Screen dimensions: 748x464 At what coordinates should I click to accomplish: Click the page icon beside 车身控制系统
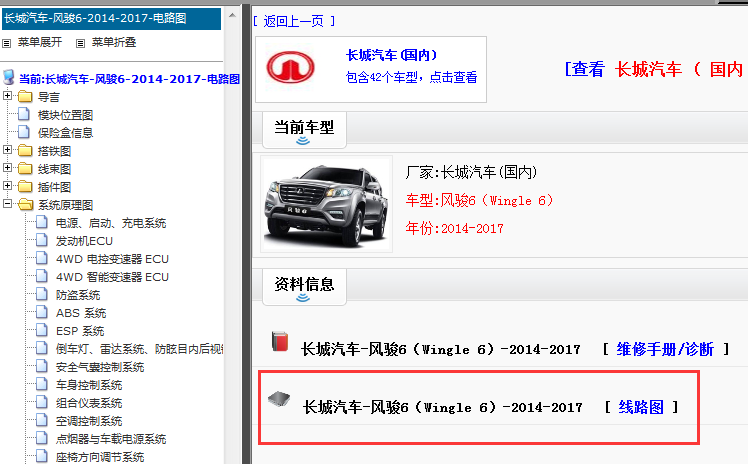[42, 384]
